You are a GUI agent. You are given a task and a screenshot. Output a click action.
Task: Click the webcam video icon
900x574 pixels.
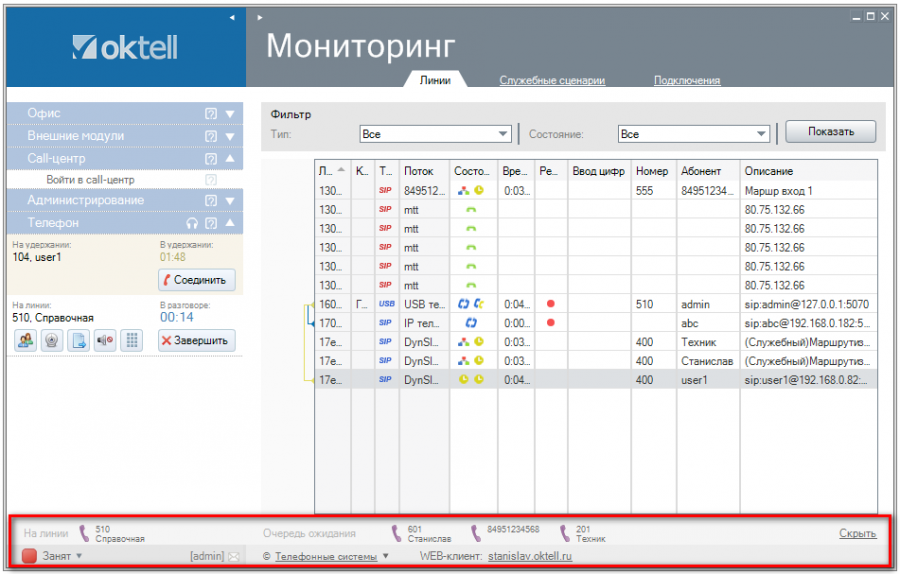[52, 340]
